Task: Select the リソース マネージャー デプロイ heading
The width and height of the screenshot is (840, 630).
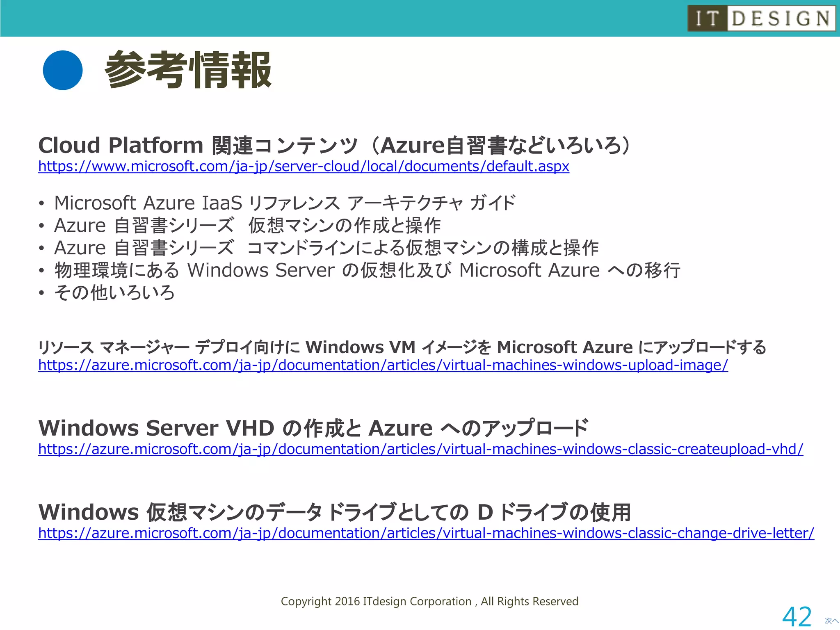Action: (402, 347)
